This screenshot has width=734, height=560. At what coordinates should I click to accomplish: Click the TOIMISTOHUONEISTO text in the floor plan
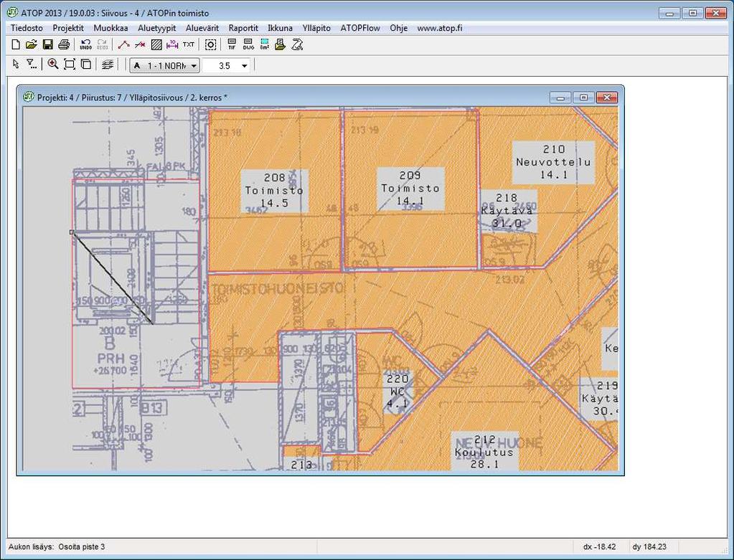(279, 289)
